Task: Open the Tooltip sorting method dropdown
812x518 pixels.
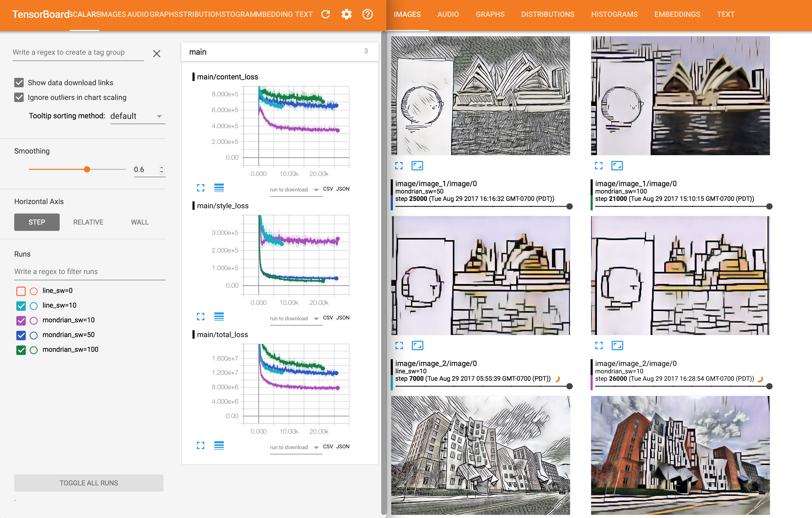Action: click(138, 116)
